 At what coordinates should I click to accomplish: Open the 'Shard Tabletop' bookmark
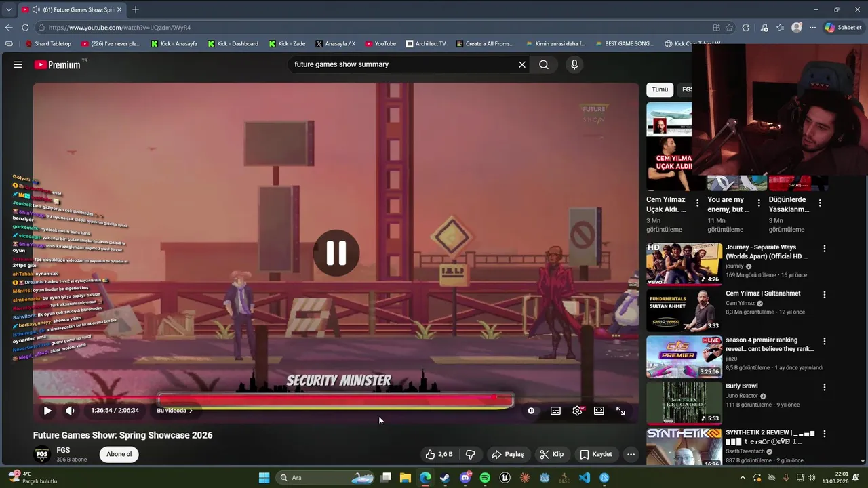(48, 43)
